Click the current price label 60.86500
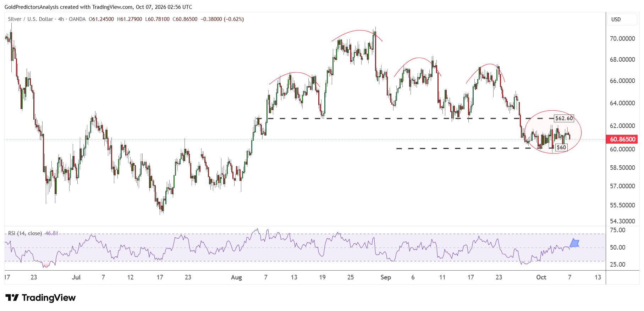The width and height of the screenshot is (644, 311). click(x=622, y=139)
